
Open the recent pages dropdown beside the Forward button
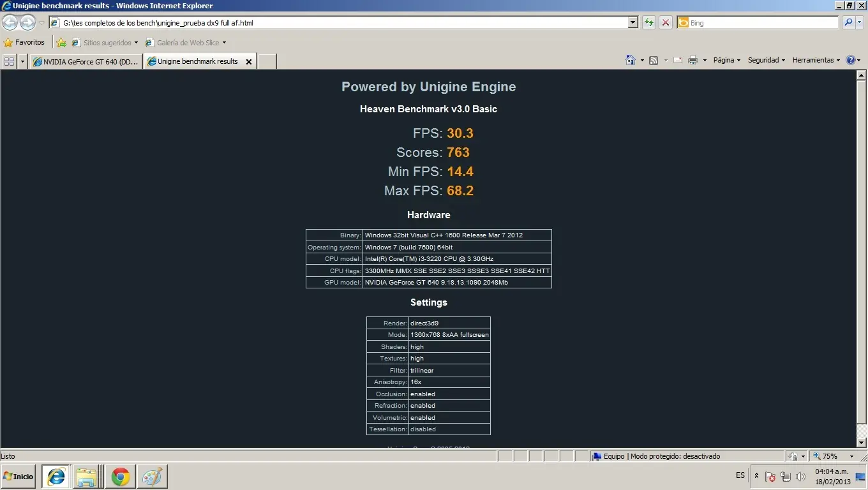(41, 23)
